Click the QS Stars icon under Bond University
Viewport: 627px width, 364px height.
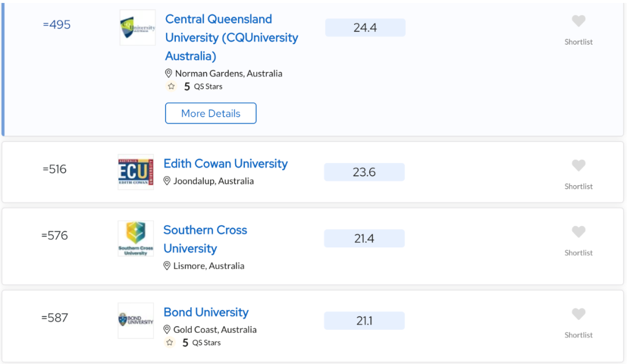(x=170, y=343)
